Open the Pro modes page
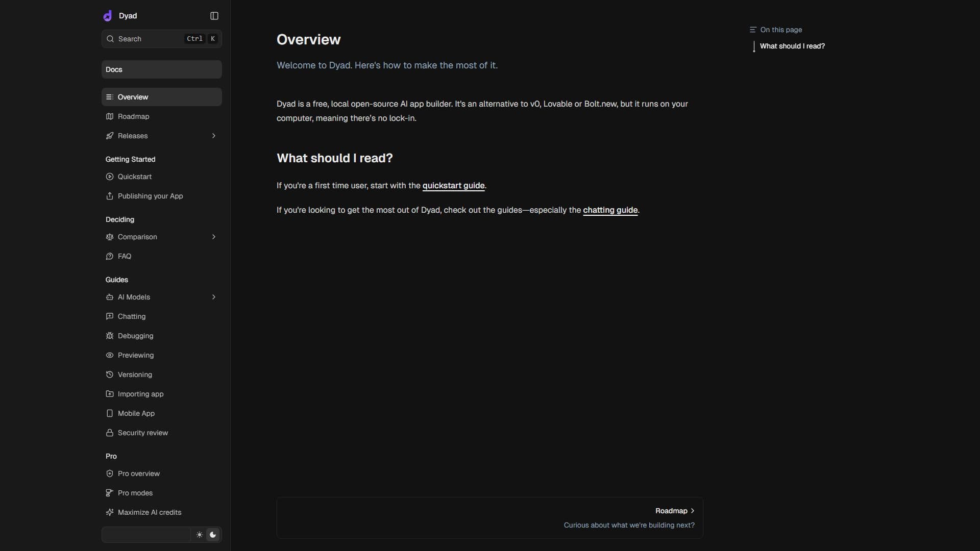This screenshot has width=980, height=551. (x=162, y=493)
